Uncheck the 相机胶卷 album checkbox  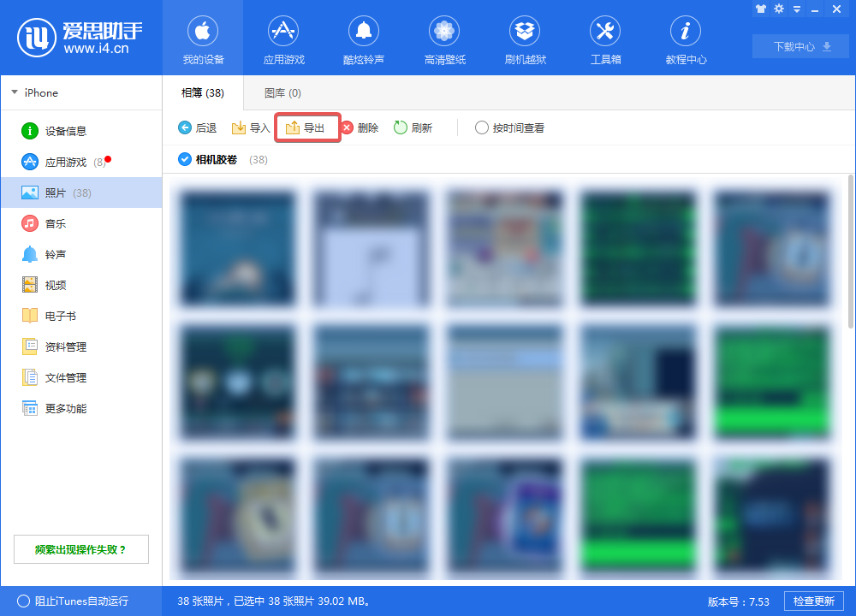185,160
